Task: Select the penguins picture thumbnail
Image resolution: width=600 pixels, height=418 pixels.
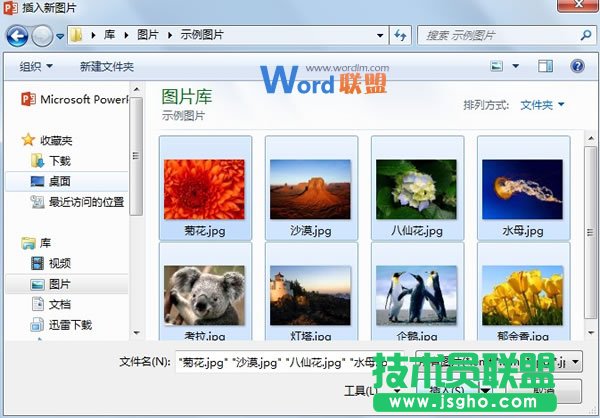Action: (x=416, y=296)
